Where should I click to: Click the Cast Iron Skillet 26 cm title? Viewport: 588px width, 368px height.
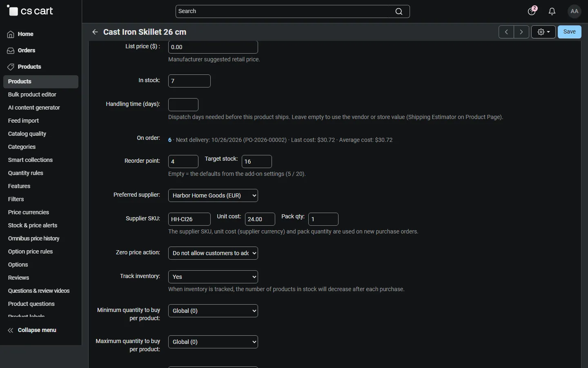145,32
